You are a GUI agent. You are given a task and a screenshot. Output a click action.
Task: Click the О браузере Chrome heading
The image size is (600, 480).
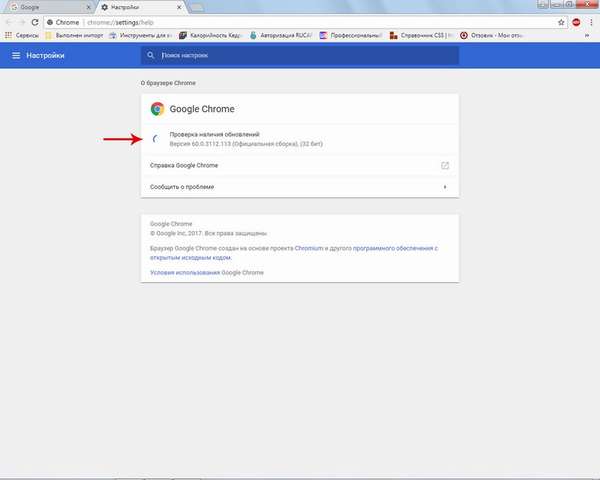[x=168, y=83]
